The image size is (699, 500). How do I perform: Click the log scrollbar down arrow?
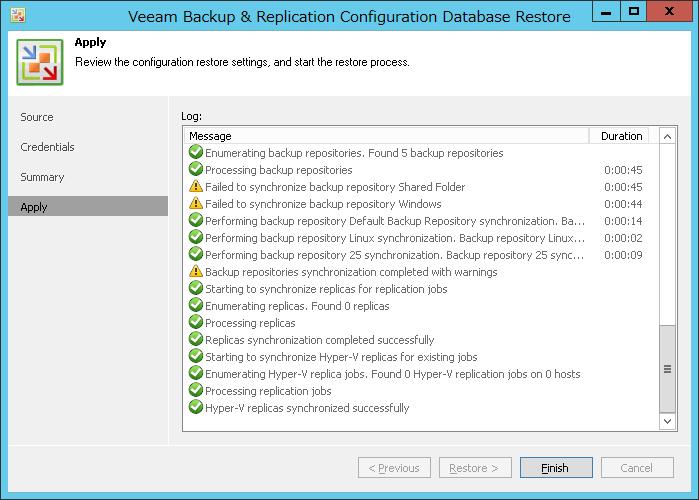(667, 421)
